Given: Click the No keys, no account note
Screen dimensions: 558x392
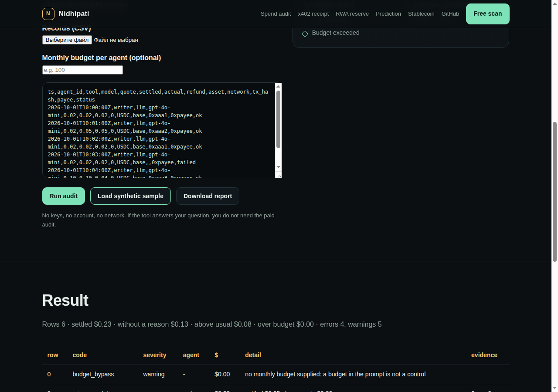Looking at the screenshot, I should tap(158, 220).
